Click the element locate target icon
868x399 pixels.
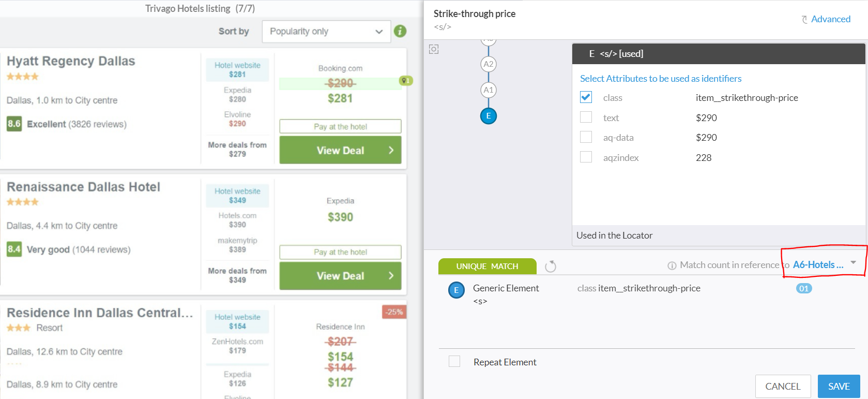click(434, 49)
